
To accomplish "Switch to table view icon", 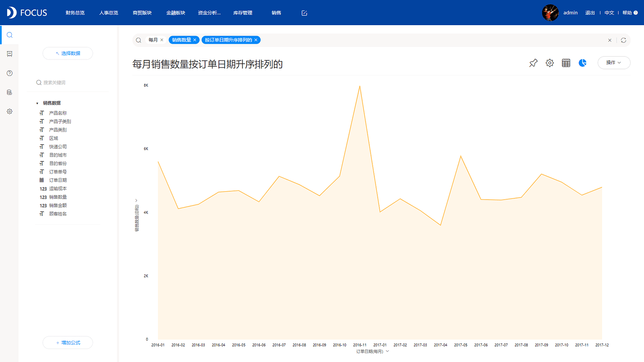I will 566,63.
